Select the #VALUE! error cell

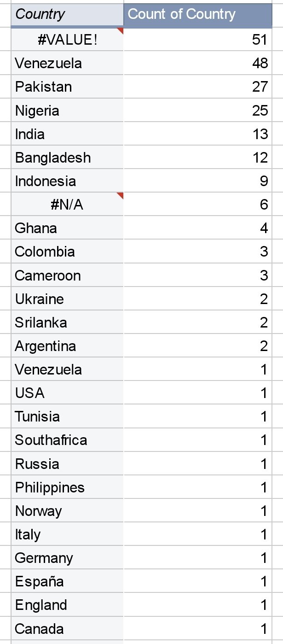[x=67, y=40]
